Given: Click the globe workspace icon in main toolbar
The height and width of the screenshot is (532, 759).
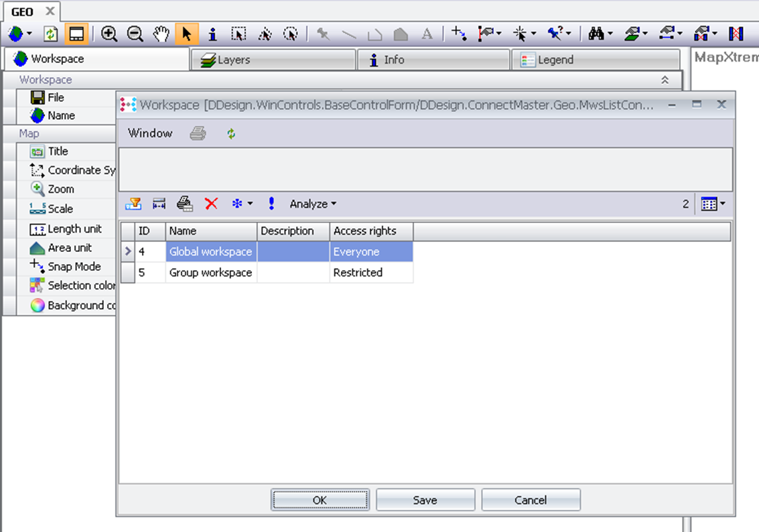Looking at the screenshot, I should [x=16, y=34].
